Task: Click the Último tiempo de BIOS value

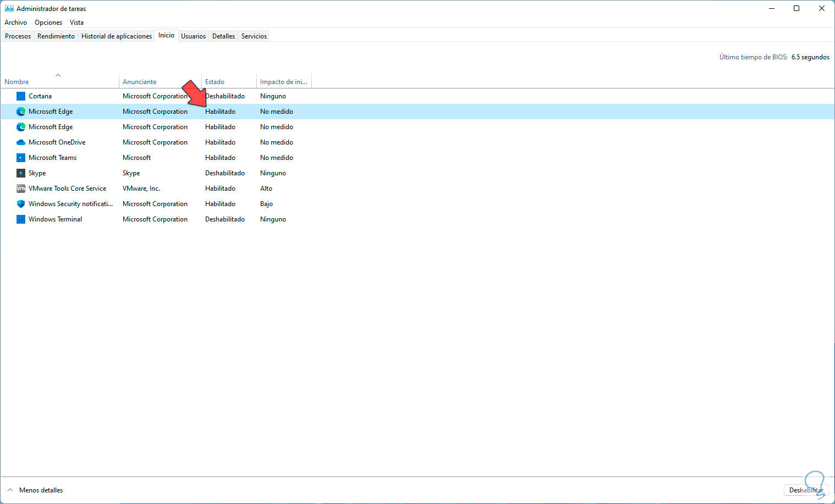Action: coord(810,57)
